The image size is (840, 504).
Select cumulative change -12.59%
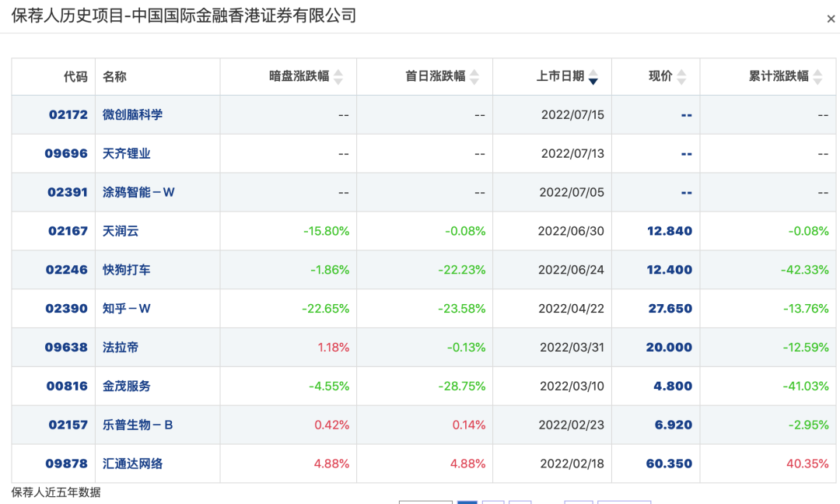[807, 348]
